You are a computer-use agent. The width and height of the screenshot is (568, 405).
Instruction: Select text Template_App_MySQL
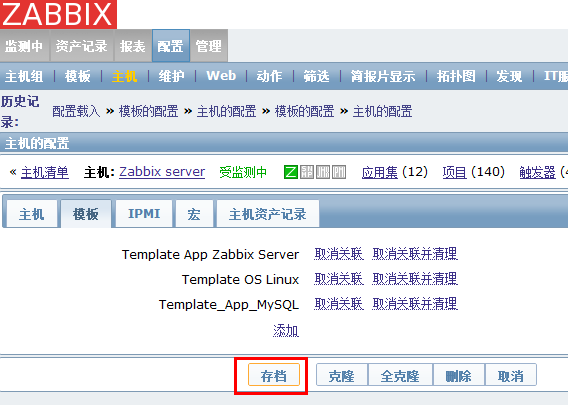[x=229, y=305]
